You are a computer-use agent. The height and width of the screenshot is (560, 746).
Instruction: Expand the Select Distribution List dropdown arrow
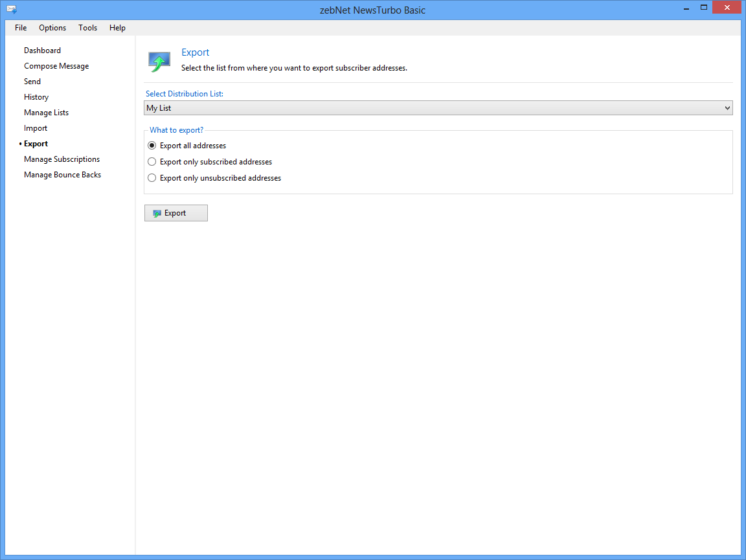pyautogui.click(x=727, y=108)
